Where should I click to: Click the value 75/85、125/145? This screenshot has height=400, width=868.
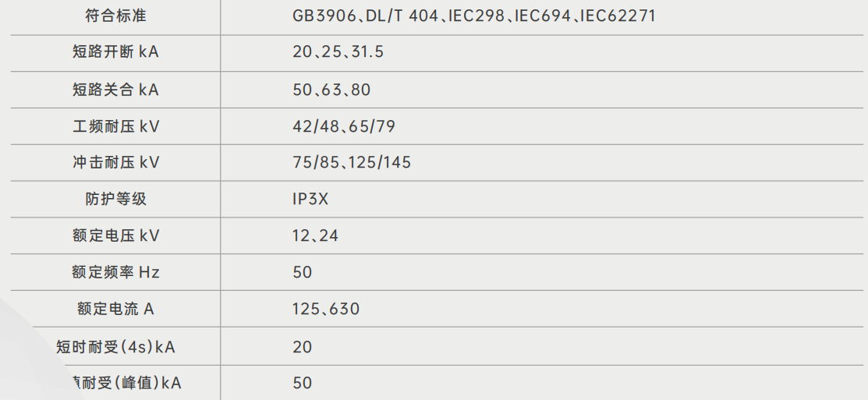352,163
